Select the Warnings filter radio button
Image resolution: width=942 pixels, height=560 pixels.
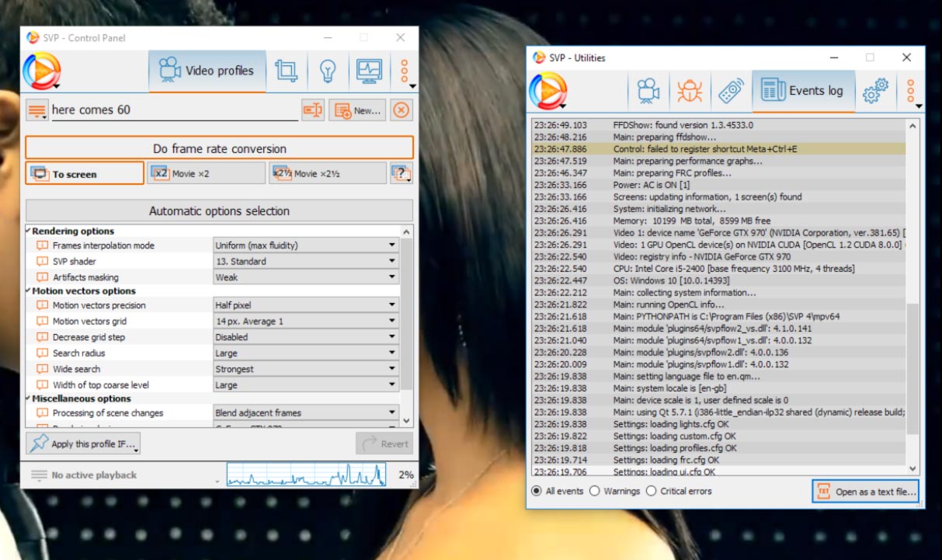tap(595, 491)
